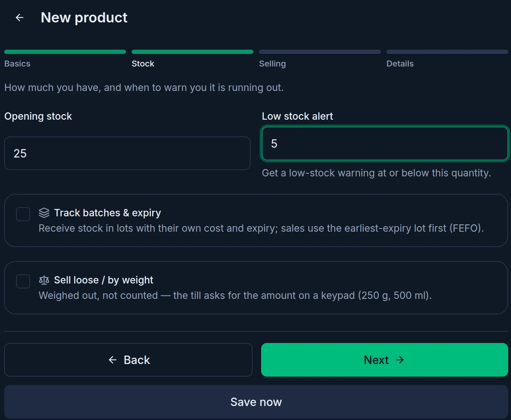This screenshot has width=511, height=420.
Task: Focus the Opening stock input field
Action: [x=127, y=153]
